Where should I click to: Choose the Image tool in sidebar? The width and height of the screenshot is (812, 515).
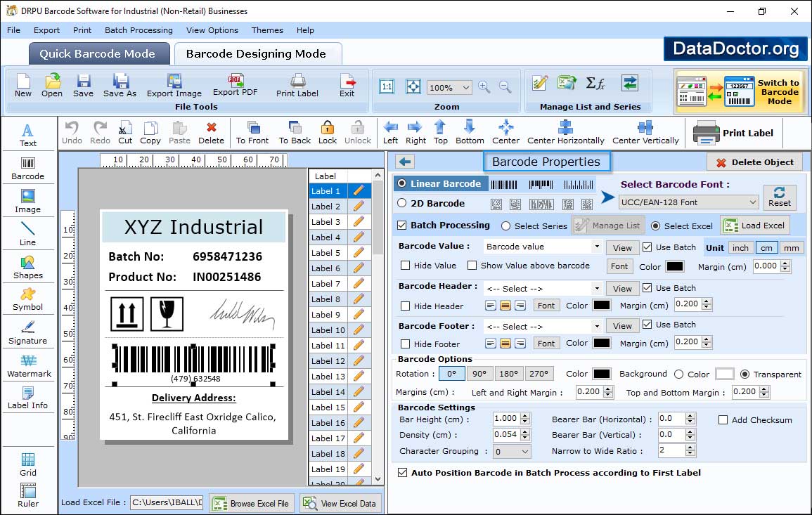(x=28, y=202)
